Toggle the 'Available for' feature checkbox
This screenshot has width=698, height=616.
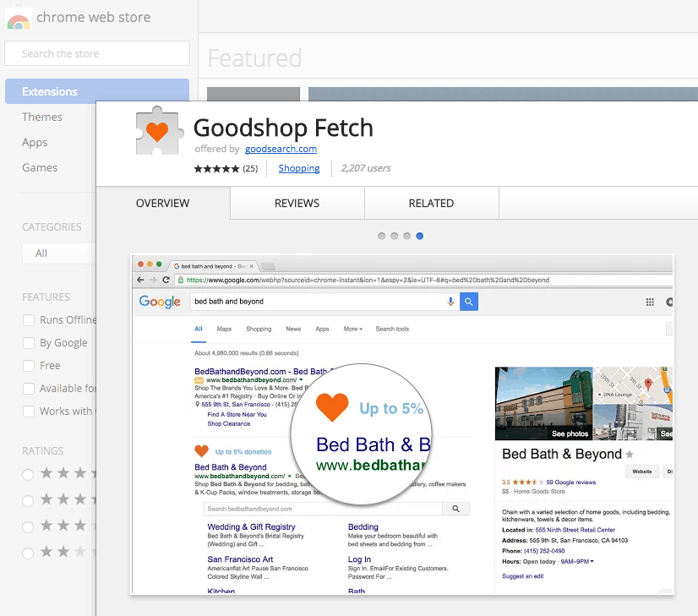pyautogui.click(x=29, y=389)
